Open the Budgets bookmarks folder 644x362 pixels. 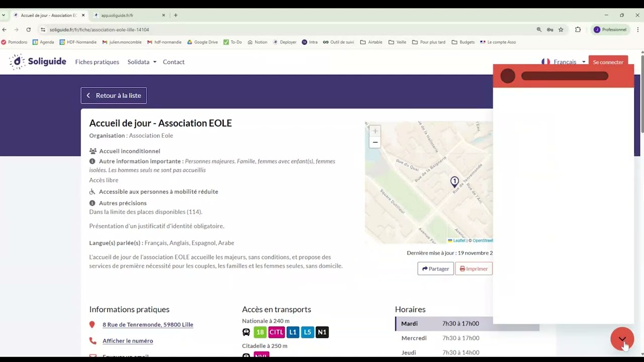[x=463, y=42]
